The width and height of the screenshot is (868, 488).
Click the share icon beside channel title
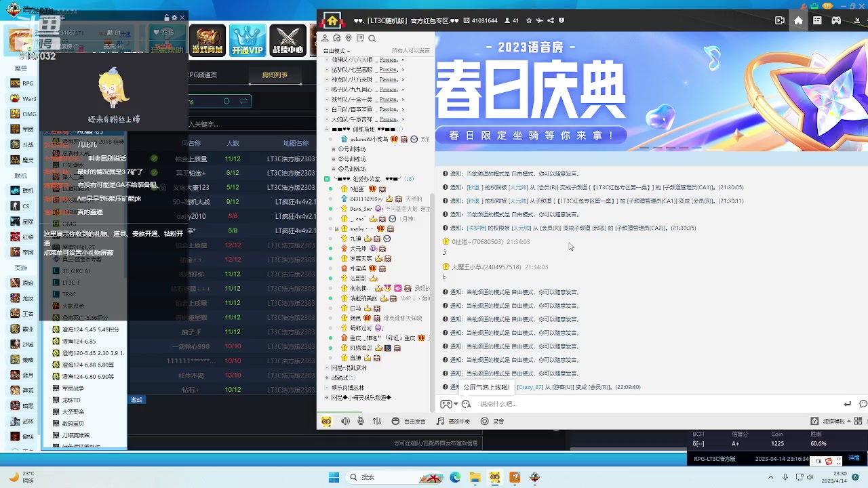(552, 20)
